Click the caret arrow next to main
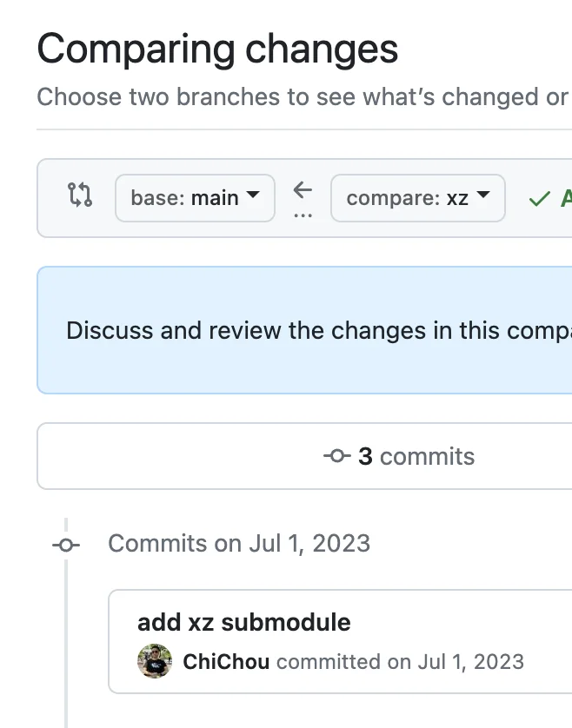The image size is (572, 728). coord(253,195)
